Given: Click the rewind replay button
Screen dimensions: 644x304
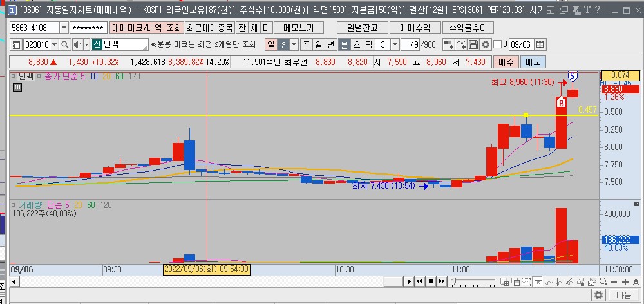Looking at the screenshot, I should tap(420, 281).
